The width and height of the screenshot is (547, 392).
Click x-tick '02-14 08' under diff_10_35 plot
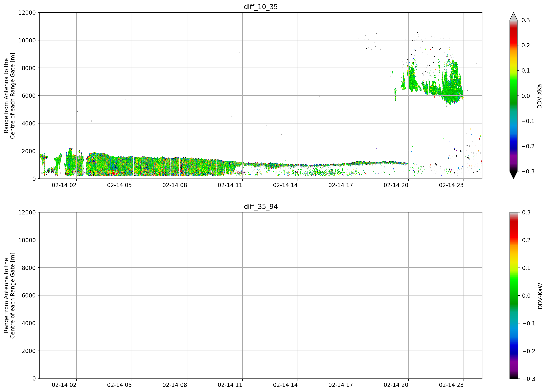tap(175, 185)
